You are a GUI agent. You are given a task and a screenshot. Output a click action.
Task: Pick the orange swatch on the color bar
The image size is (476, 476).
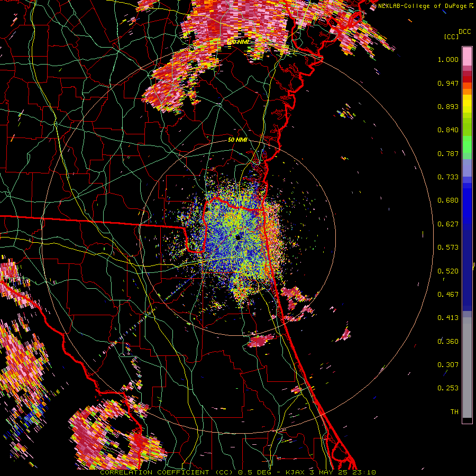pyautogui.click(x=467, y=92)
